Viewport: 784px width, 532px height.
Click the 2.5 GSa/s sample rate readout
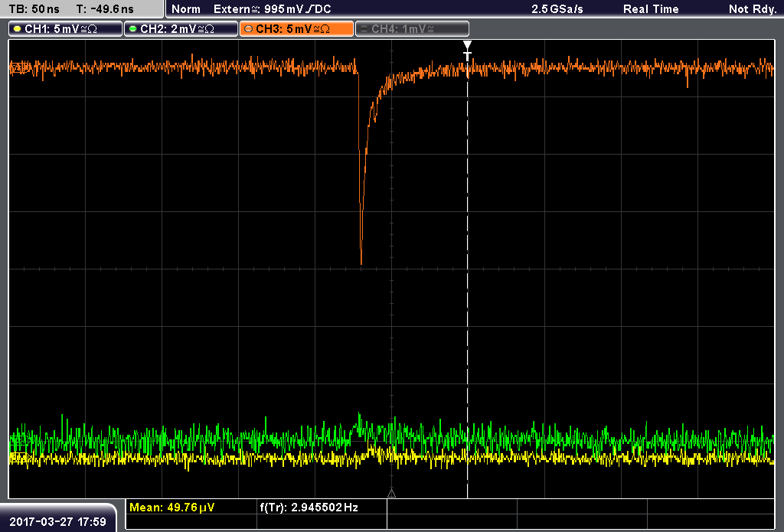[557, 9]
